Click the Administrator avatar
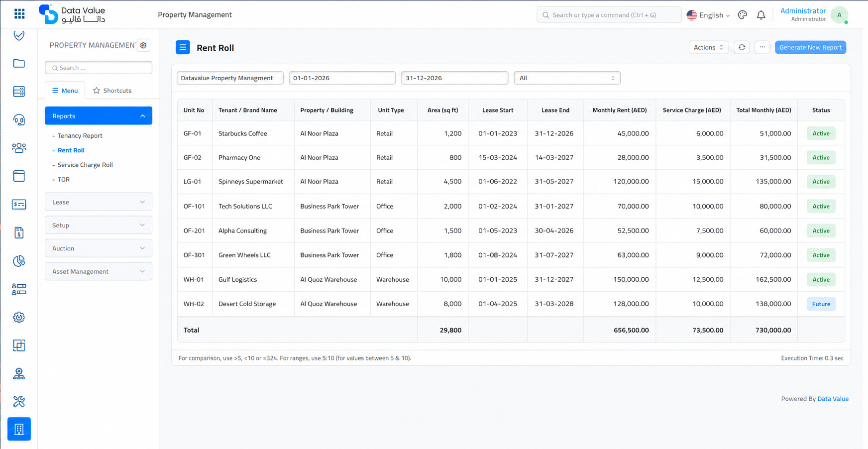The height and width of the screenshot is (449, 868). (x=839, y=15)
